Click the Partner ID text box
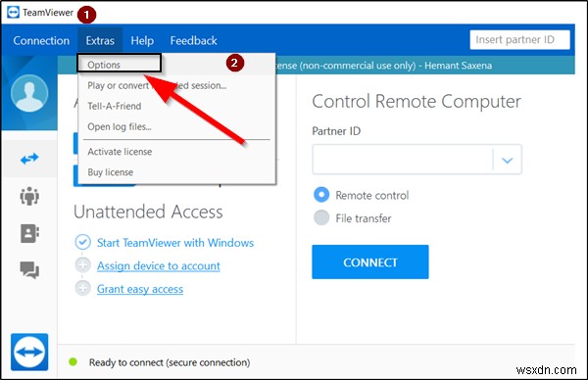 [x=403, y=160]
